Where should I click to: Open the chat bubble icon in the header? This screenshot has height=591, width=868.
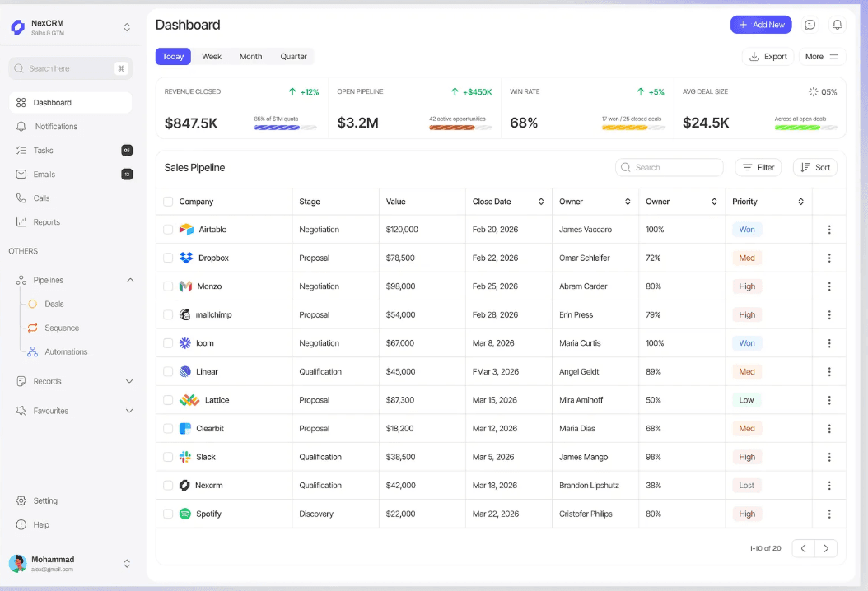coord(810,25)
